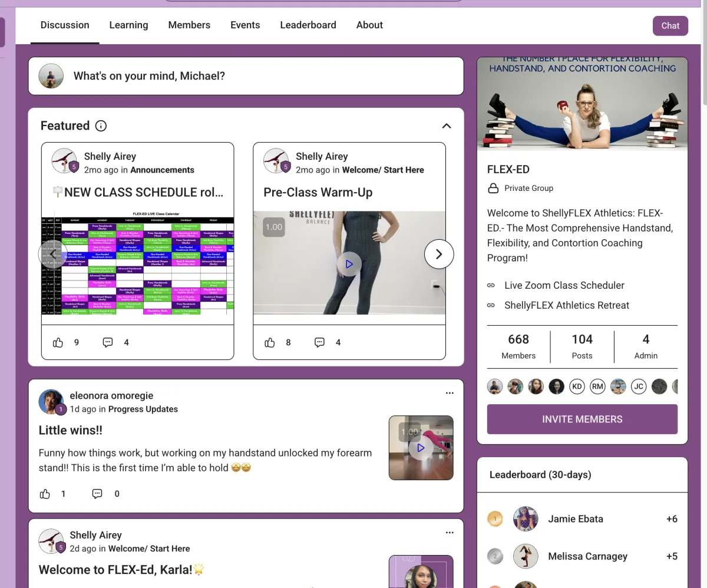Viewport: 707px width, 588px height.
Task: Open options menu for Welcome Karla post
Action: [450, 533]
